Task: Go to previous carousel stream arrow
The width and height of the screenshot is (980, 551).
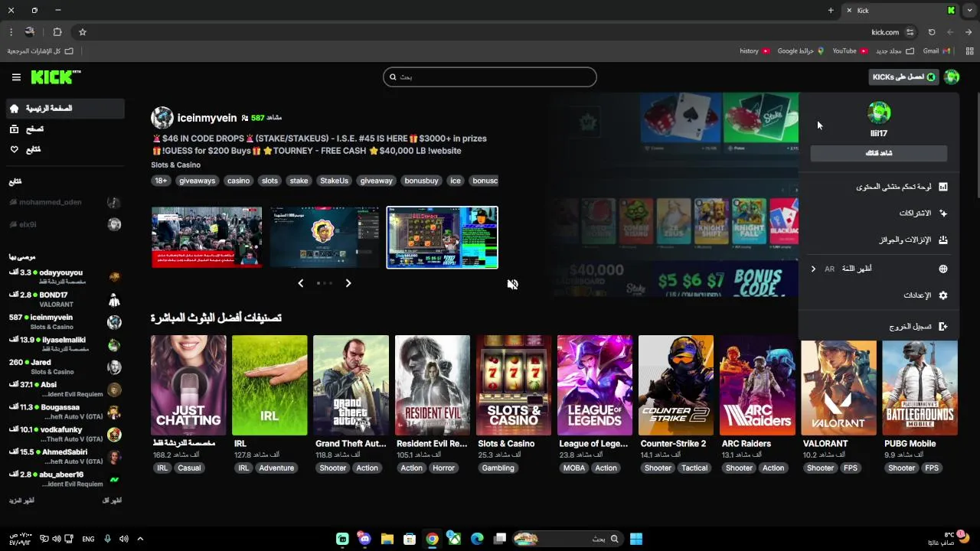Action: 300,283
